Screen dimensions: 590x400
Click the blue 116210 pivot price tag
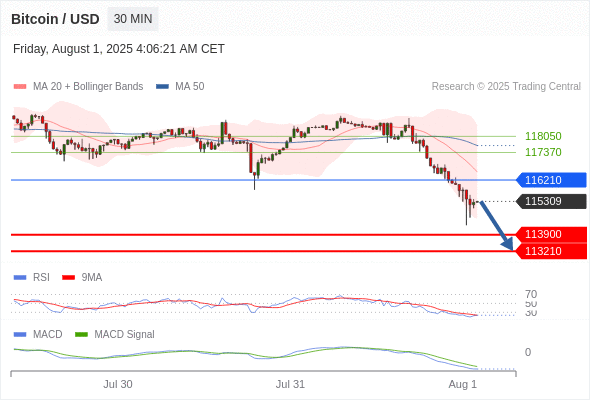coord(551,180)
